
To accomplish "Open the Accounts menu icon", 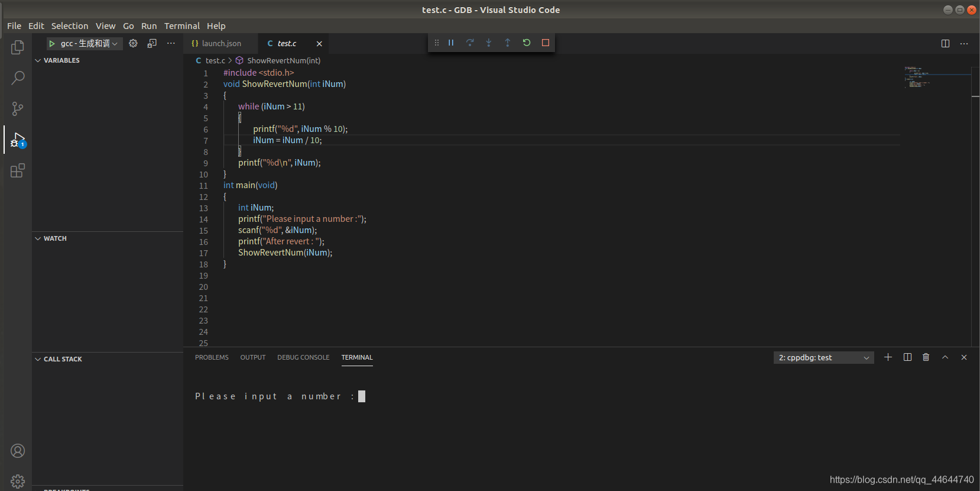I will click(18, 451).
